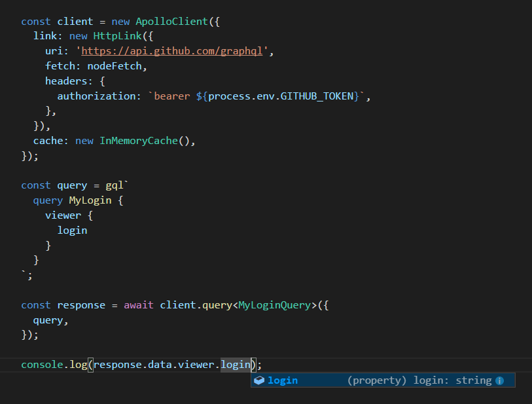Click the blue property cube icon in tooltip
The image size is (532, 404).
[260, 380]
